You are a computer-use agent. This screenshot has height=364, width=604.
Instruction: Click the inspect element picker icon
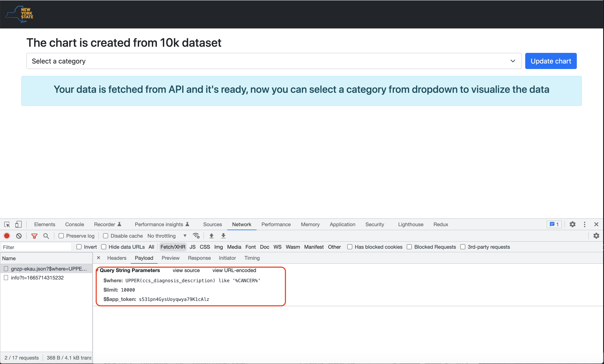click(7, 224)
